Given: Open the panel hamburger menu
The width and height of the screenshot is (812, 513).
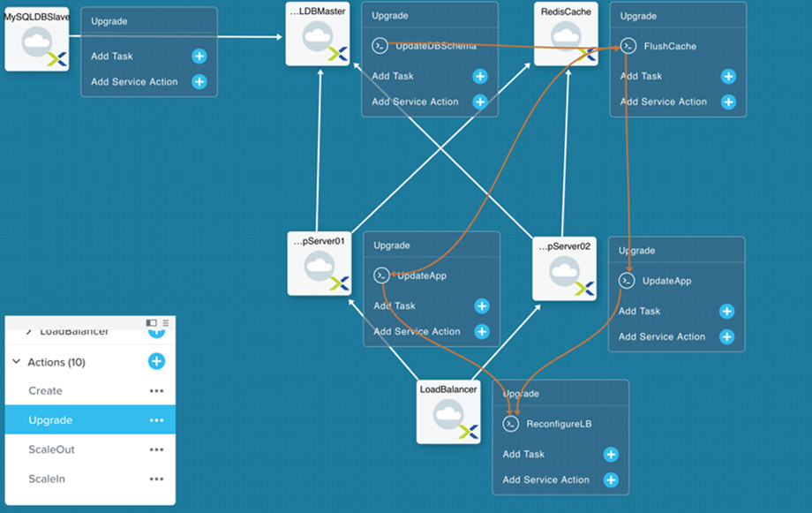Looking at the screenshot, I should point(166,323).
